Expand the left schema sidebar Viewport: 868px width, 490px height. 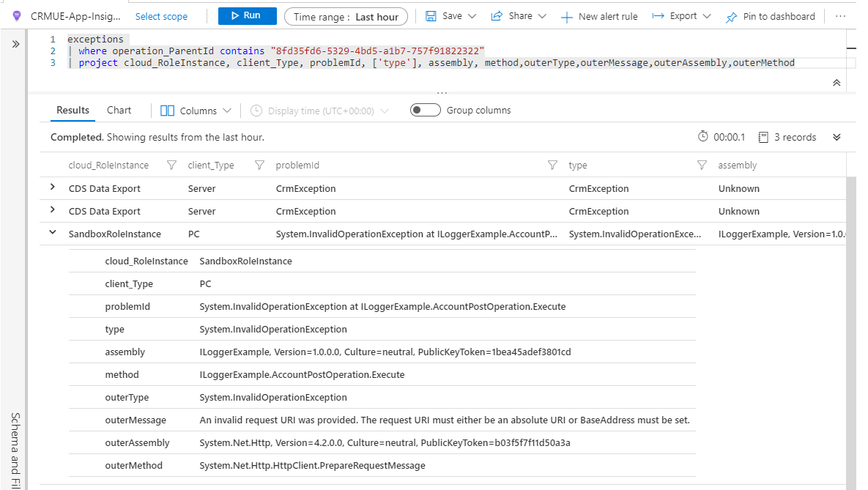[x=16, y=45]
